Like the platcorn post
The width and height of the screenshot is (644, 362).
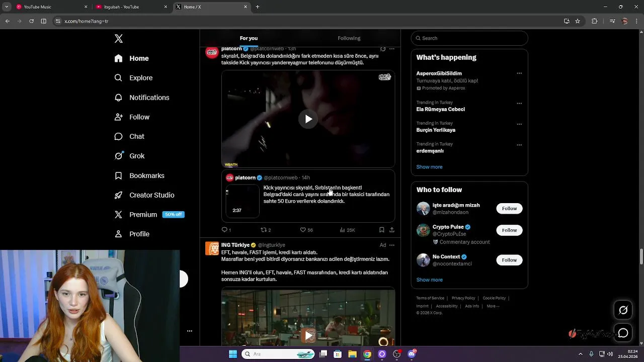click(306, 230)
